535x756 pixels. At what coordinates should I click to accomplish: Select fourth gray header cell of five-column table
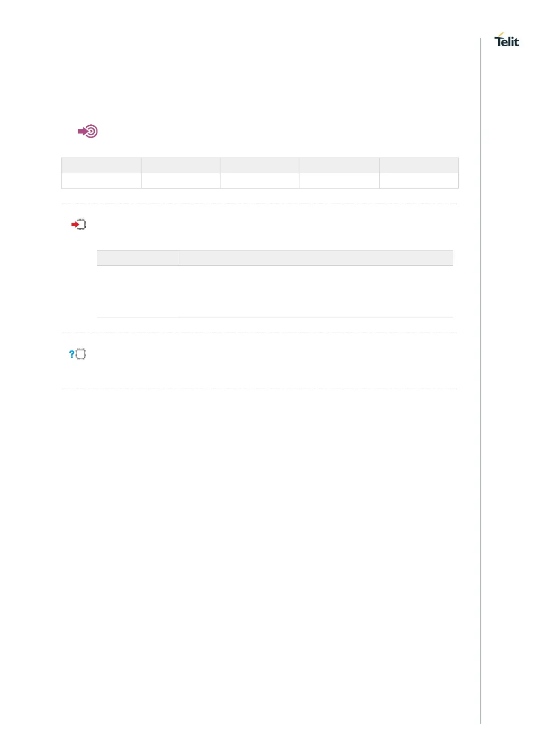[x=339, y=165]
